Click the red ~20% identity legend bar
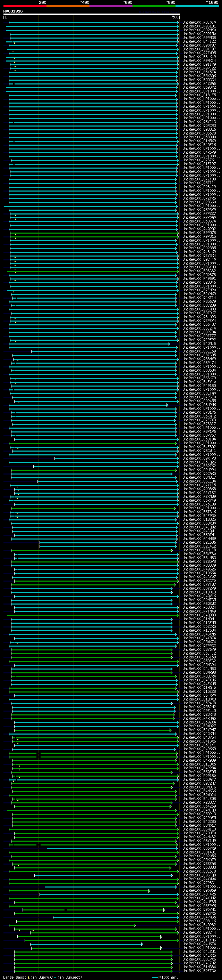The image size is (222, 980). pyautogui.click(x=25, y=6)
